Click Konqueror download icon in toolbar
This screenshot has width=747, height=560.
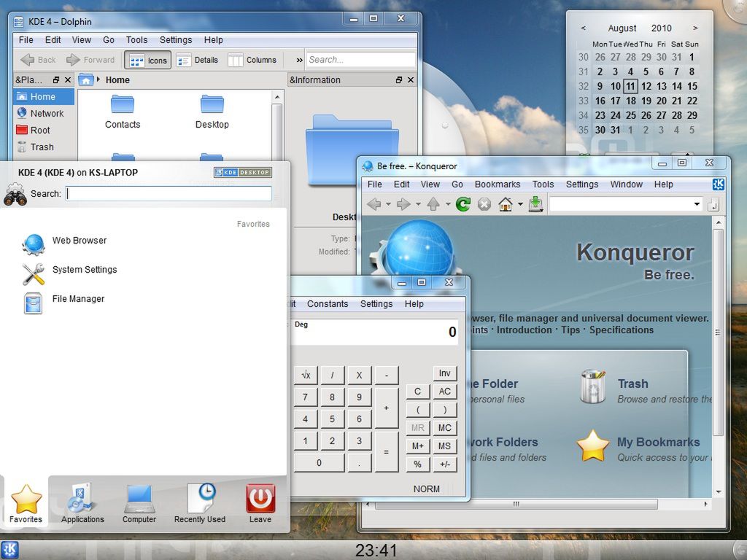point(535,204)
